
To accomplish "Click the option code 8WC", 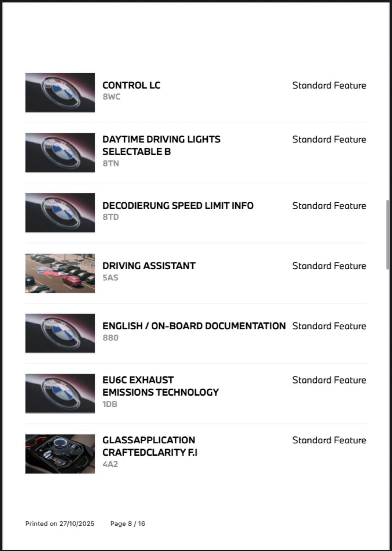I will (111, 97).
